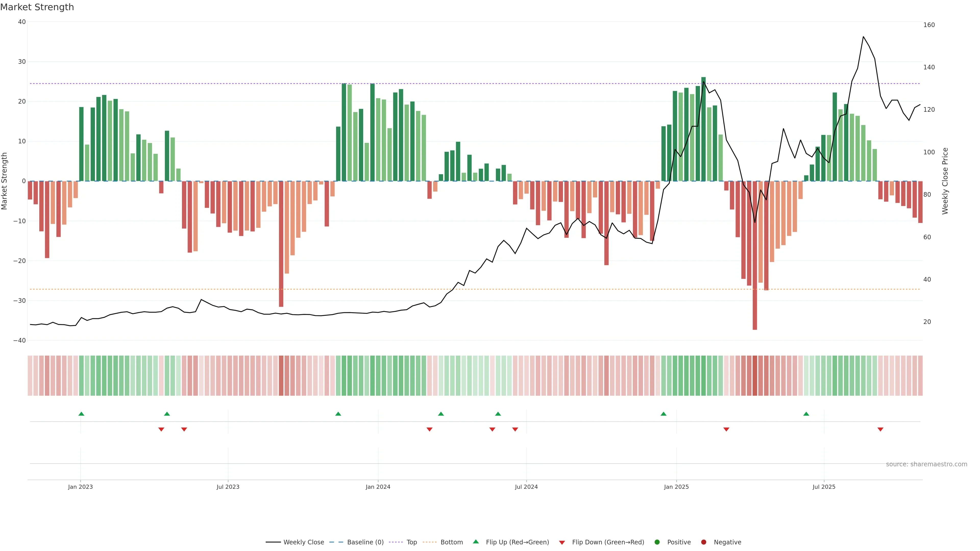Viewport: 980px width, 551px height.
Task: Select first Flip Up marker at Jan 2023
Action: [81, 414]
